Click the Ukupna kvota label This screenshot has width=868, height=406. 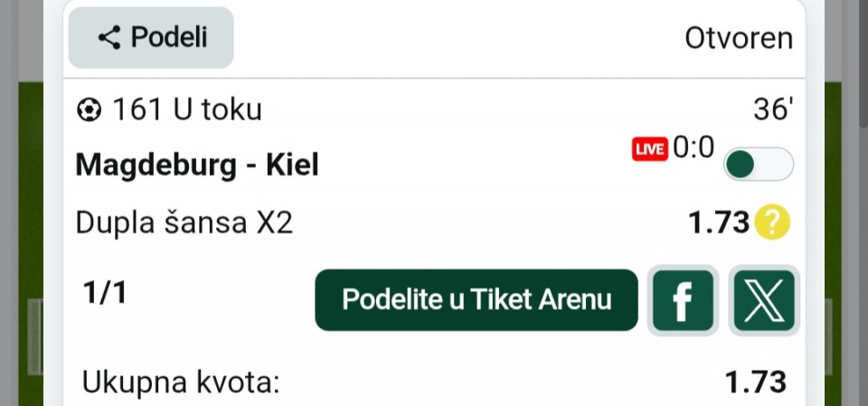click(x=181, y=382)
